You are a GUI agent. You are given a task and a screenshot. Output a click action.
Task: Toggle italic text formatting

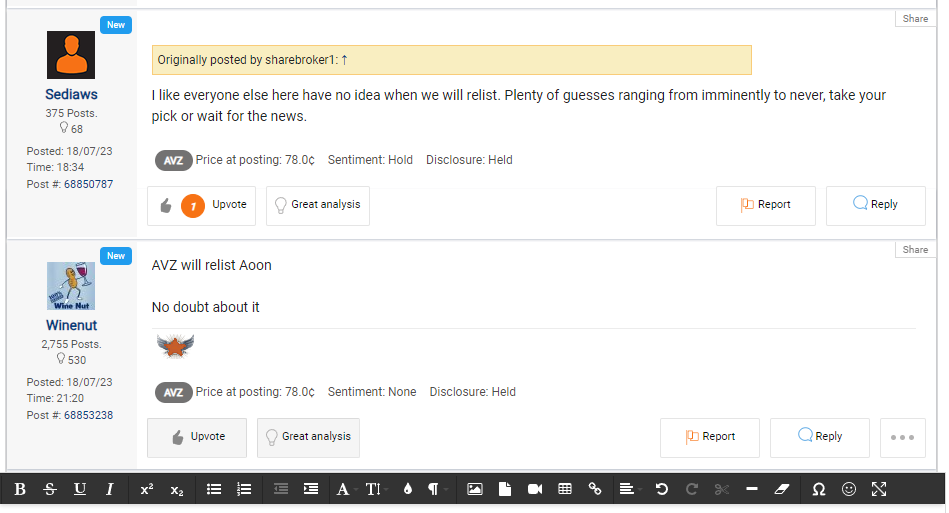coord(110,489)
